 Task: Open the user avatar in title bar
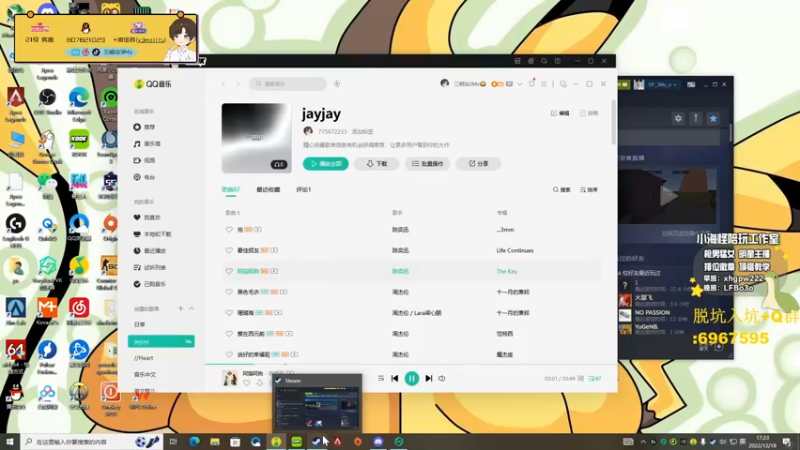444,84
